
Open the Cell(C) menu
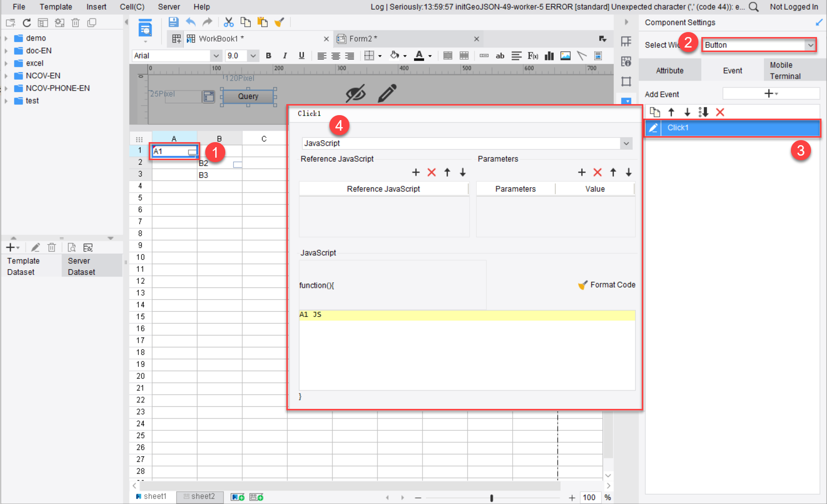[132, 7]
